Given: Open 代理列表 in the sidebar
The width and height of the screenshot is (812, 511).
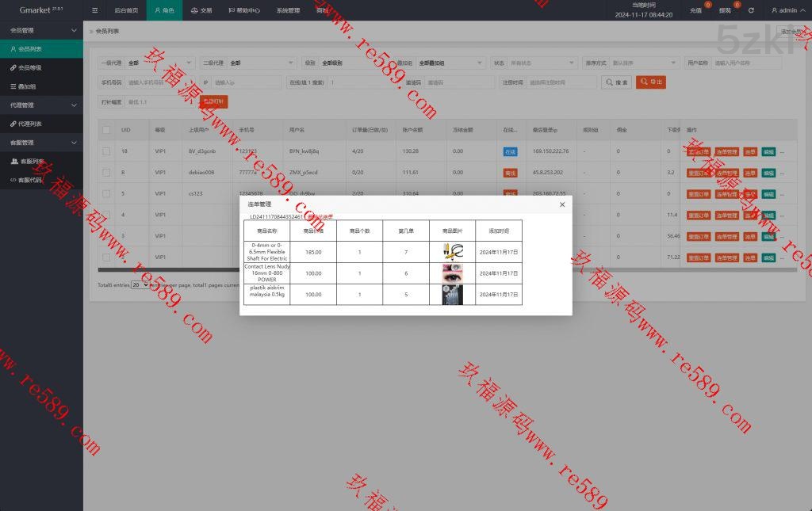Looking at the screenshot, I should (31, 124).
